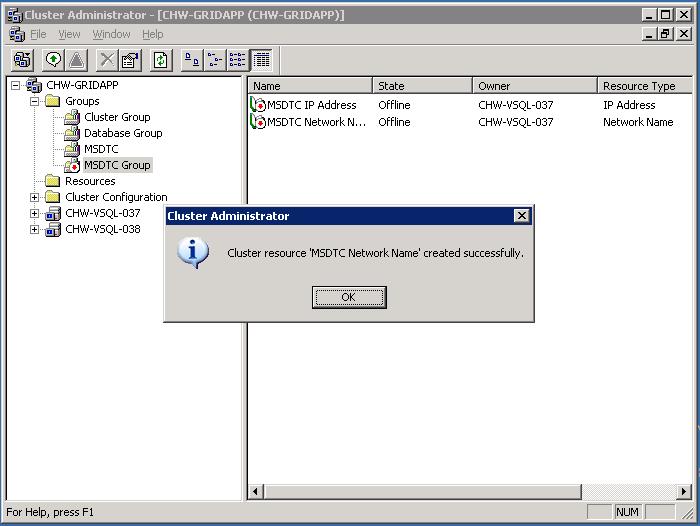The height and width of the screenshot is (526, 700).
Task: Click the CHW-VSQL-037 node icon
Action: 53,213
